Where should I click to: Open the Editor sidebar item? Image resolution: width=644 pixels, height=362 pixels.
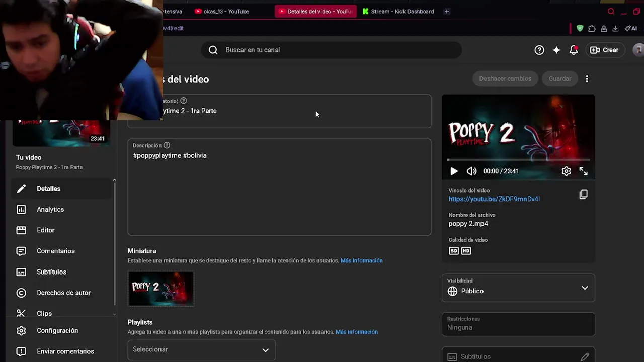point(60,230)
